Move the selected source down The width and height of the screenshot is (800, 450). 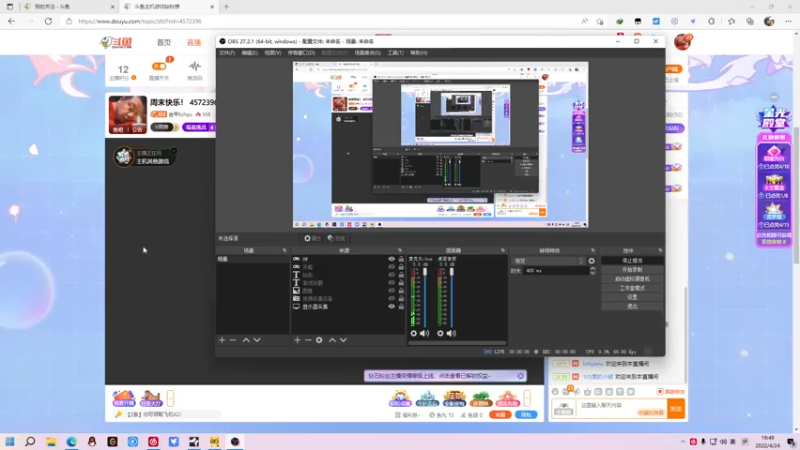coord(343,340)
